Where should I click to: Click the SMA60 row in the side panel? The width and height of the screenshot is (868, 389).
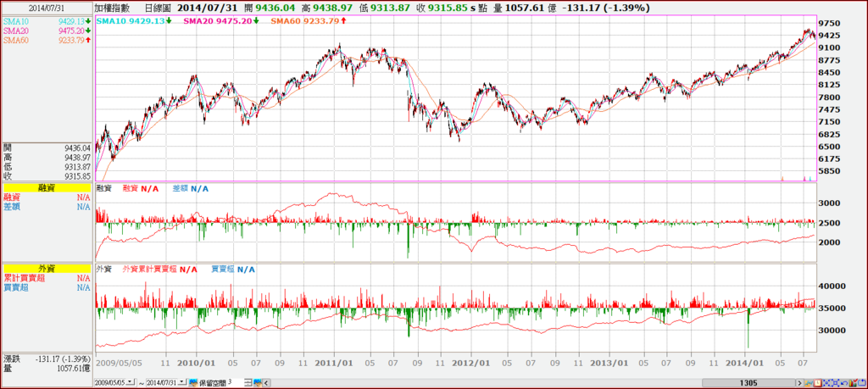click(46, 40)
